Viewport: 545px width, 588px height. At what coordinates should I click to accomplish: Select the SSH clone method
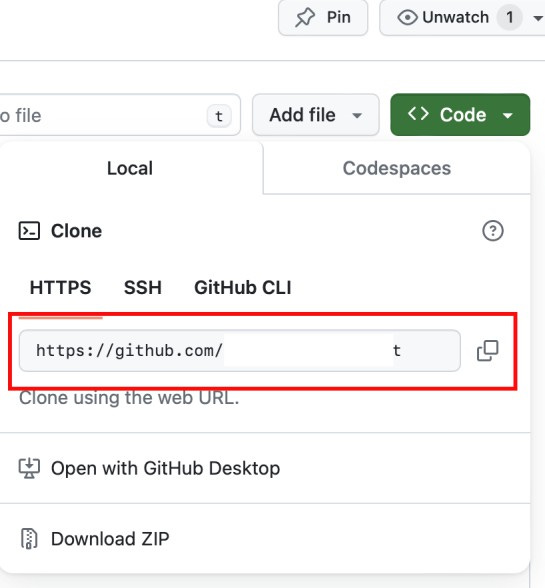coord(143,288)
